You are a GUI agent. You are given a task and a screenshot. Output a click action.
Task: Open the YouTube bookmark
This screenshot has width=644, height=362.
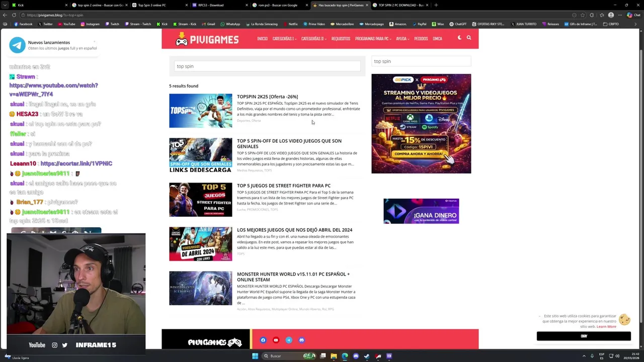point(66,24)
